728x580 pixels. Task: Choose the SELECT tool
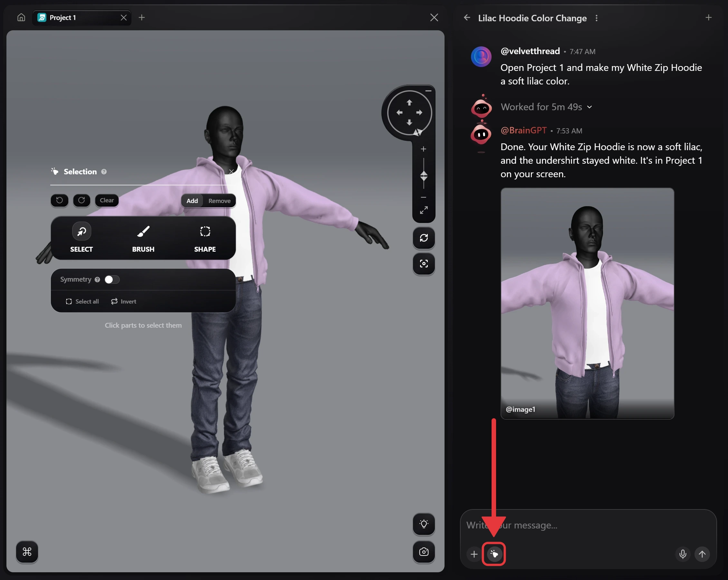click(x=81, y=238)
